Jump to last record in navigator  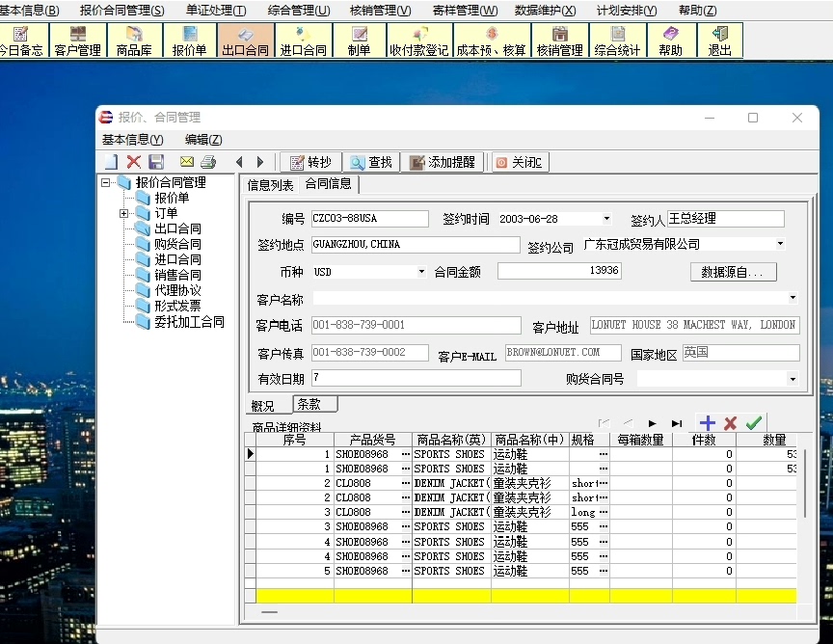coord(677,423)
